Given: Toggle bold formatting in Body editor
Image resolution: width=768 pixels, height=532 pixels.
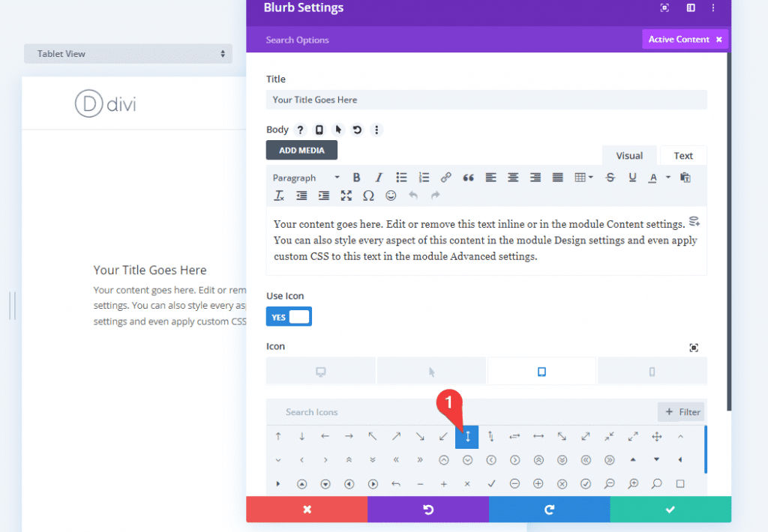Looking at the screenshot, I should click(x=356, y=178).
